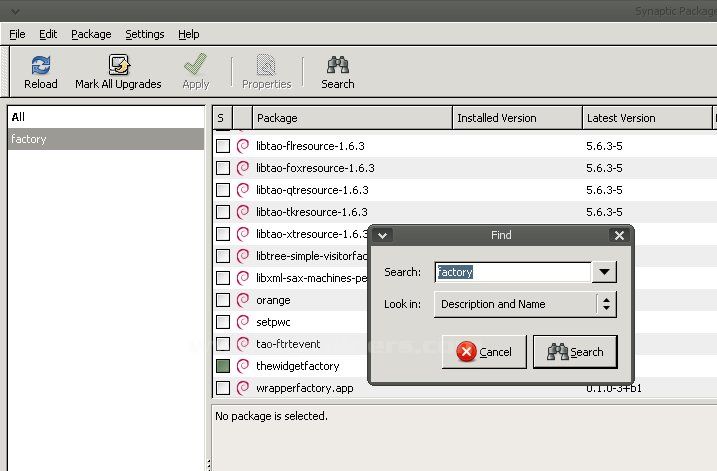Image resolution: width=717 pixels, height=471 pixels.
Task: Open the Help menu
Action: 188,34
